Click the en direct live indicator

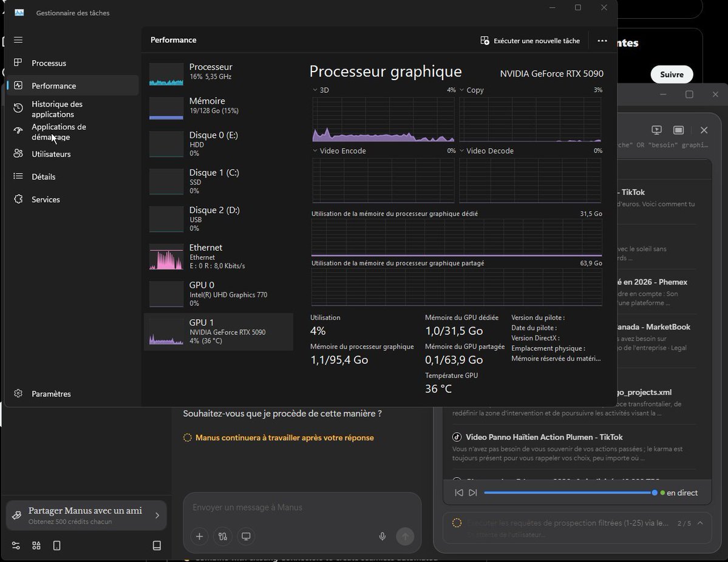click(679, 493)
